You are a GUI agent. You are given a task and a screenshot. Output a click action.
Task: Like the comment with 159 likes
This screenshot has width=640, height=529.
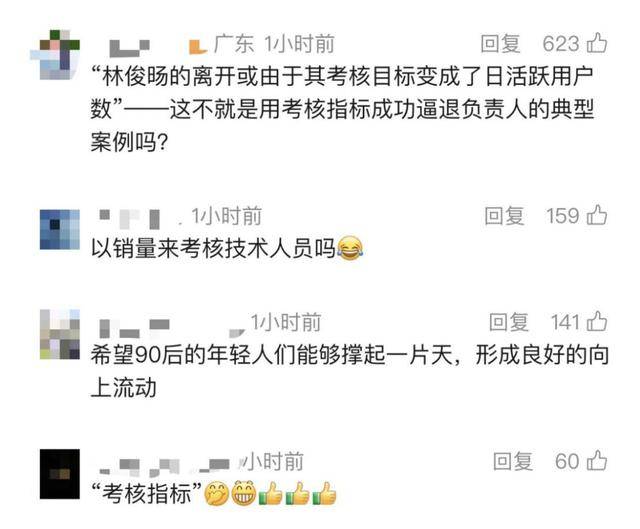597,215
